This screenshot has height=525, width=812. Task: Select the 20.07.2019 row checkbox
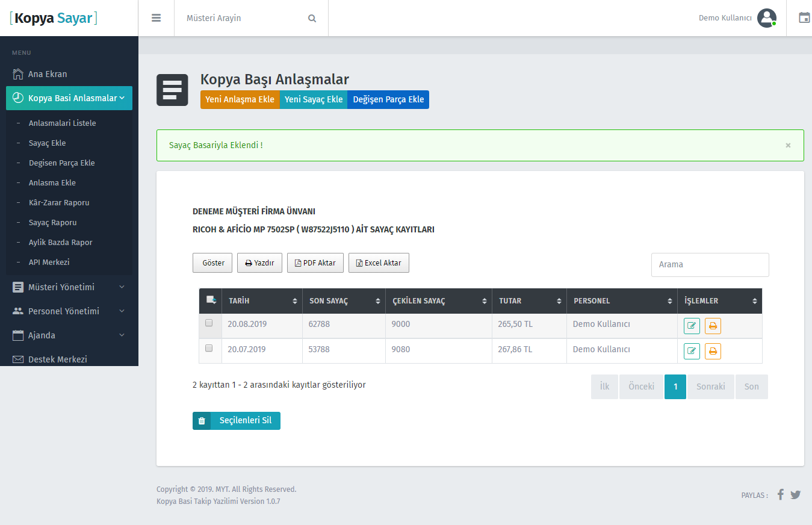209,348
